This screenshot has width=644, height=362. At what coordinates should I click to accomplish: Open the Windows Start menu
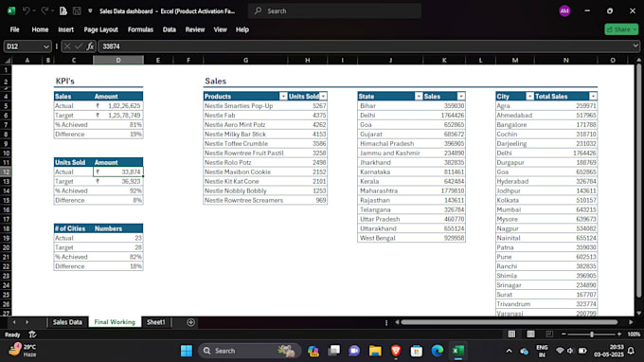pos(186,351)
